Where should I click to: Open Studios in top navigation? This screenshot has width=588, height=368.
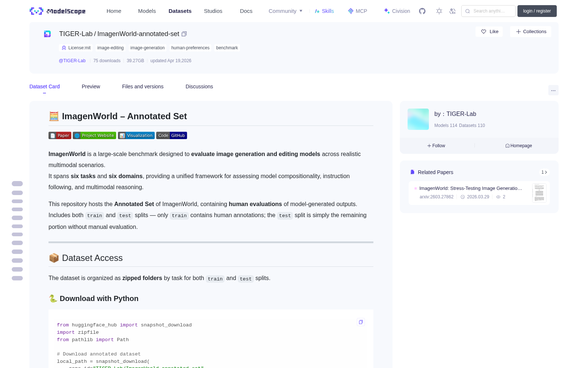pyautogui.click(x=213, y=11)
